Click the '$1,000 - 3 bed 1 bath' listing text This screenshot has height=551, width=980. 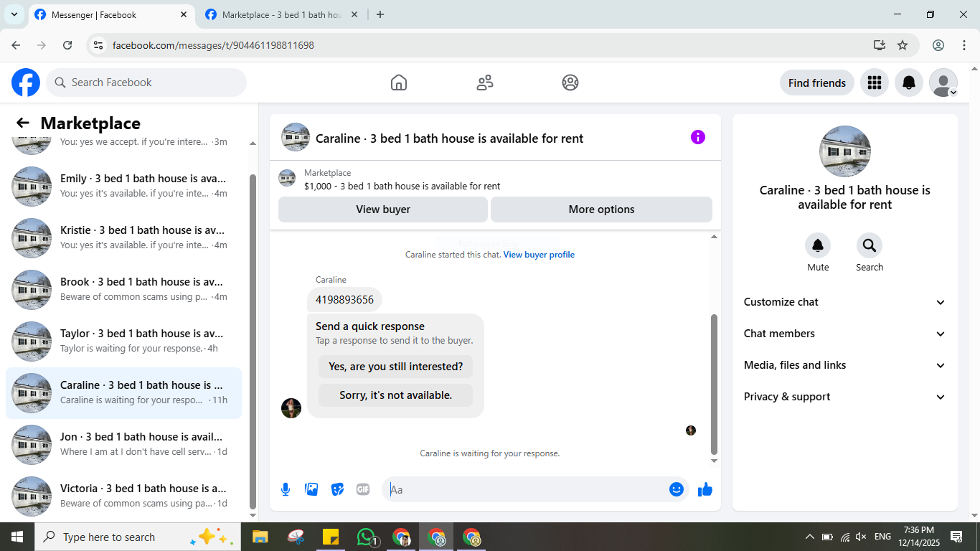click(x=402, y=186)
